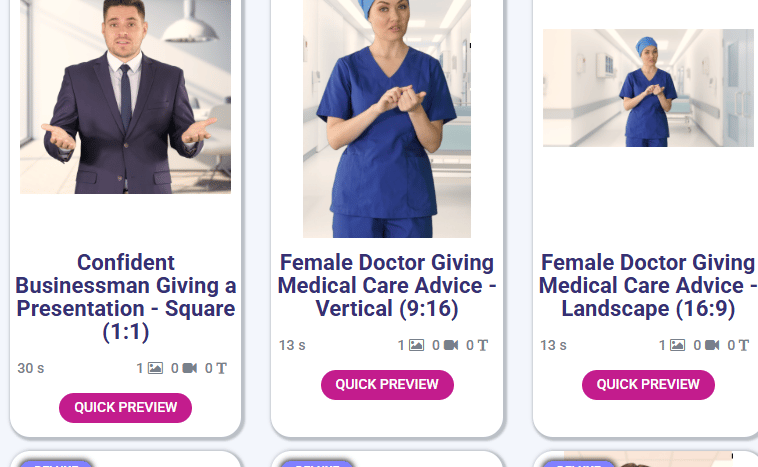Click text T icon on Doctor Landscape card
758x467 pixels.
(743, 345)
